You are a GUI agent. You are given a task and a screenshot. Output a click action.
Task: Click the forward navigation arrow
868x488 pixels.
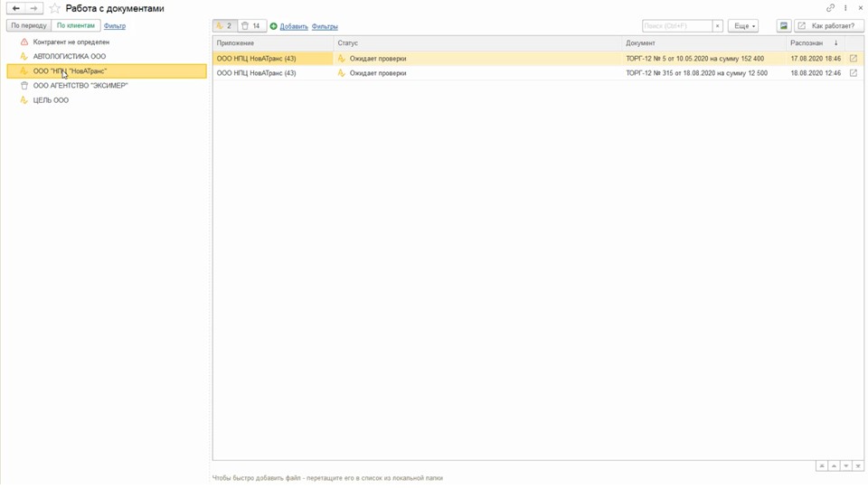point(34,8)
